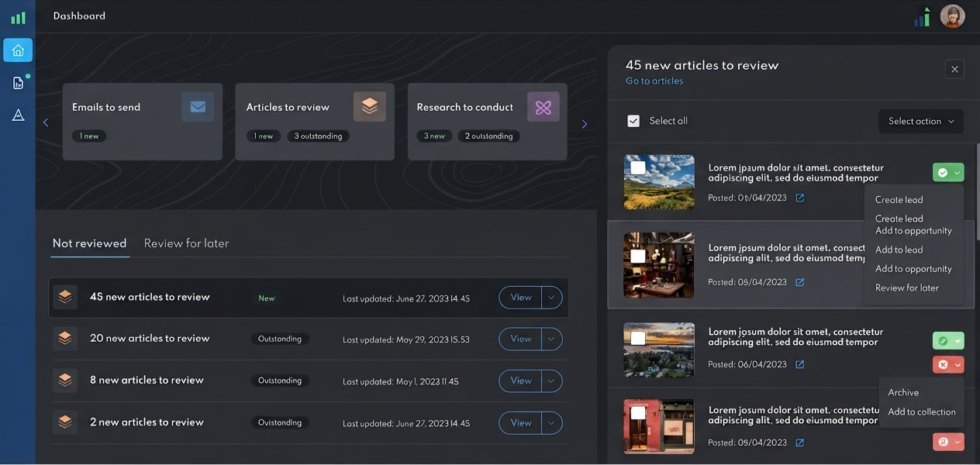Click the layers icon of the 20 new articles row
This screenshot has height=465, width=980.
click(65, 339)
